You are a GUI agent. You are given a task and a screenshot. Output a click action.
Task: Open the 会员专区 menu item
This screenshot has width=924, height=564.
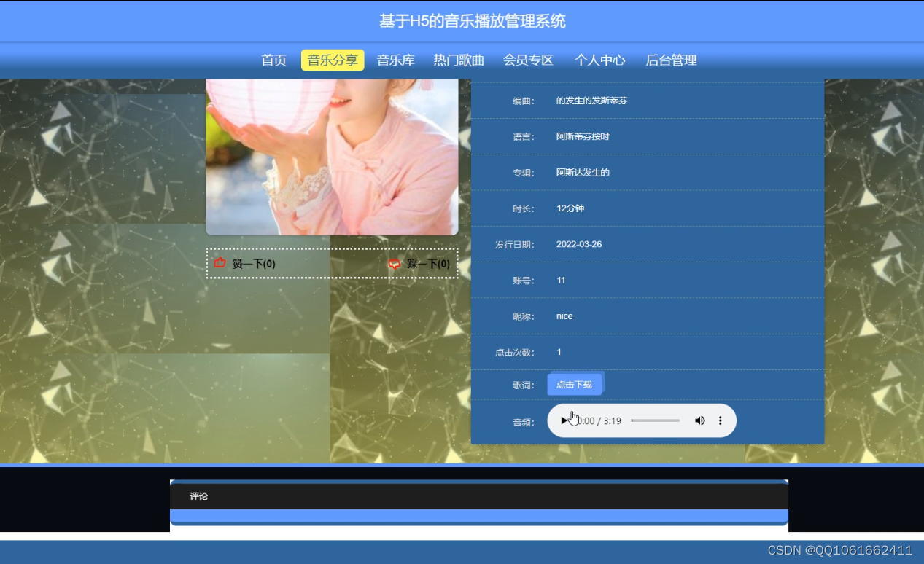coord(527,60)
